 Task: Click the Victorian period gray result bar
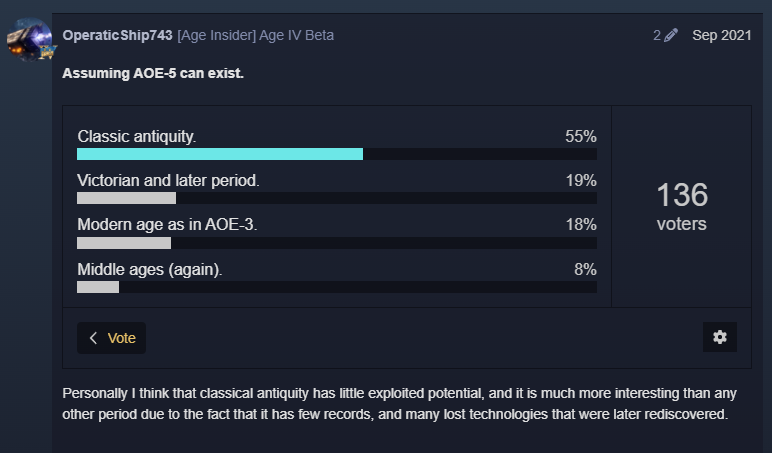[126, 198]
